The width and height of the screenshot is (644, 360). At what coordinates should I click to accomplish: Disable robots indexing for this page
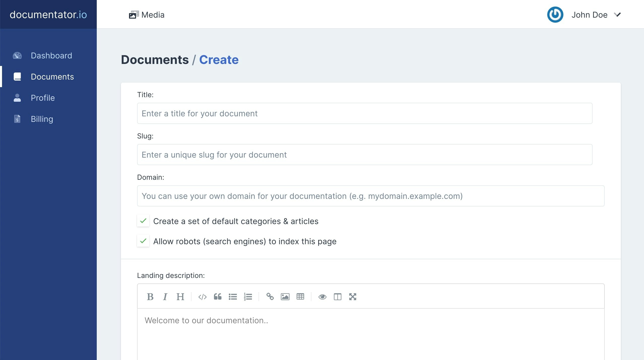coord(143,241)
